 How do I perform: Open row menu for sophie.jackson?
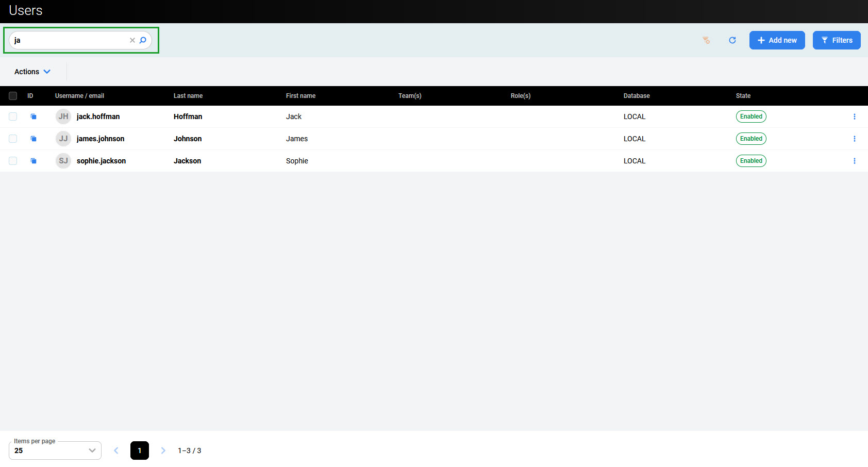tap(854, 161)
